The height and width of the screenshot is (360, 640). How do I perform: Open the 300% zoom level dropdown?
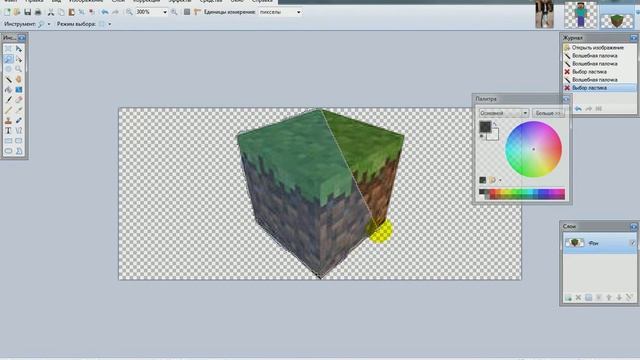165,12
